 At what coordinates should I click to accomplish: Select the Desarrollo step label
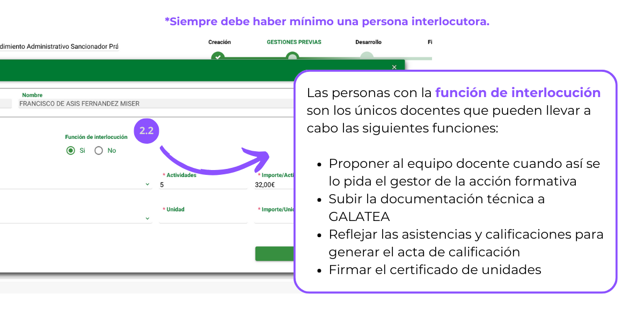[x=368, y=42]
